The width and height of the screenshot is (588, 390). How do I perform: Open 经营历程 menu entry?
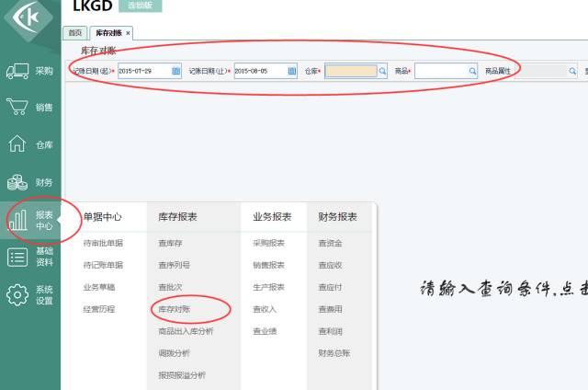(99, 309)
